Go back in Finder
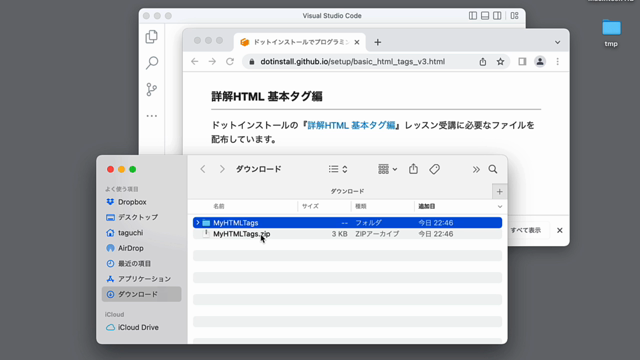 [x=203, y=169]
